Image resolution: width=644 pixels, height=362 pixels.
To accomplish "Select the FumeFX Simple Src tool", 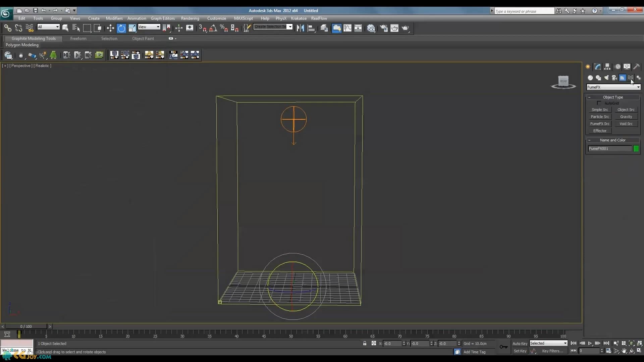I will click(x=600, y=109).
